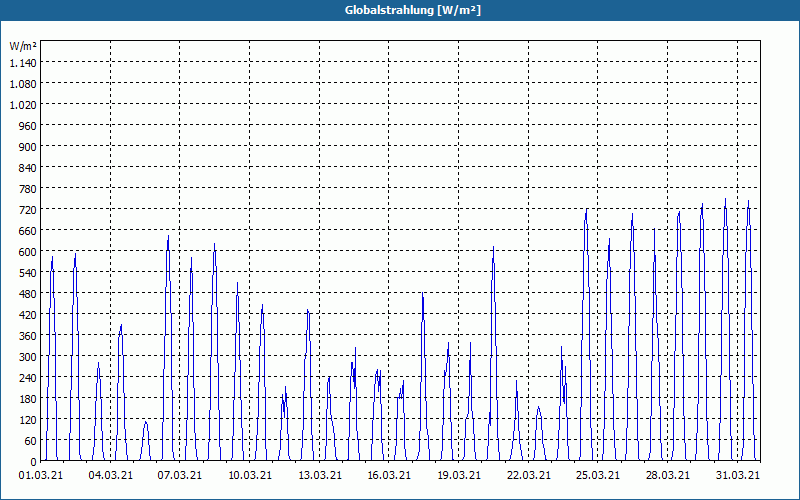This screenshot has width=800, height=500.
Task: Select the y-axis value '960'
Action: 29,126
